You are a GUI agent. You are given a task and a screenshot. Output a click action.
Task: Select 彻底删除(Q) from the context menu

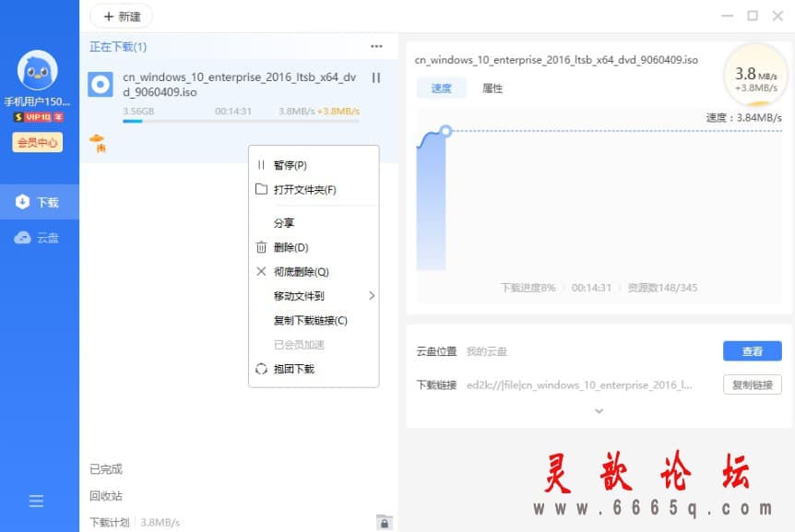pos(314,272)
